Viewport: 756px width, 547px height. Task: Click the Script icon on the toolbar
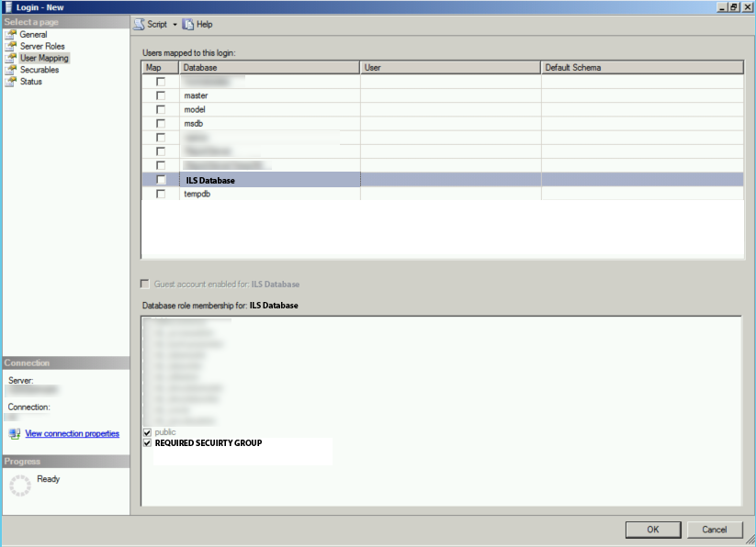click(142, 24)
